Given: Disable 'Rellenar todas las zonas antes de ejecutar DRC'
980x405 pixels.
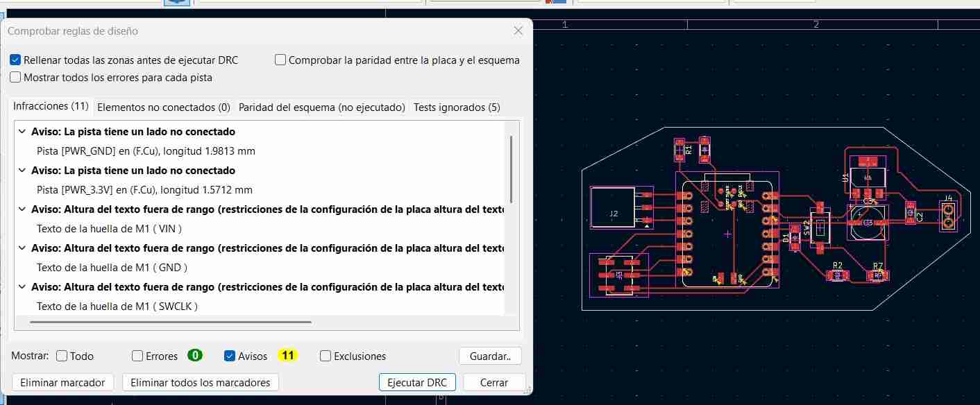Looking at the screenshot, I should click(15, 60).
